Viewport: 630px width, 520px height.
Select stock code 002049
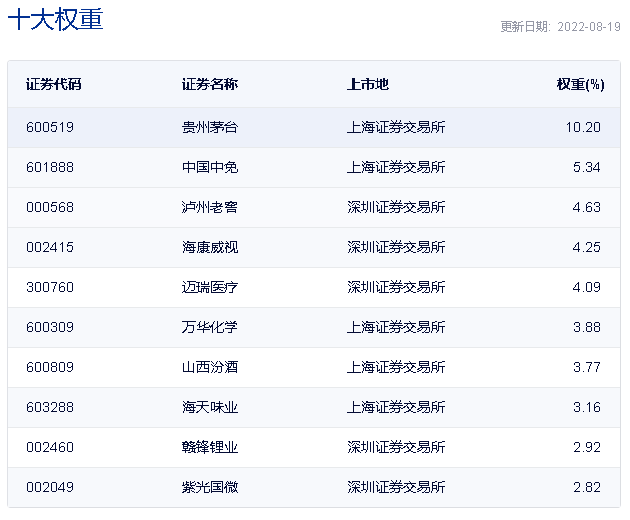tap(50, 487)
